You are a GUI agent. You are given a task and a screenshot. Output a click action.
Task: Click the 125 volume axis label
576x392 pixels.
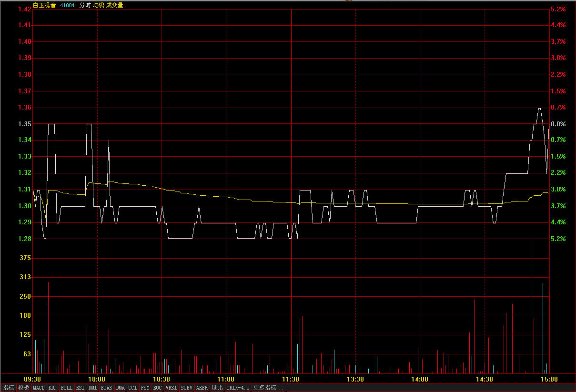tap(26, 335)
